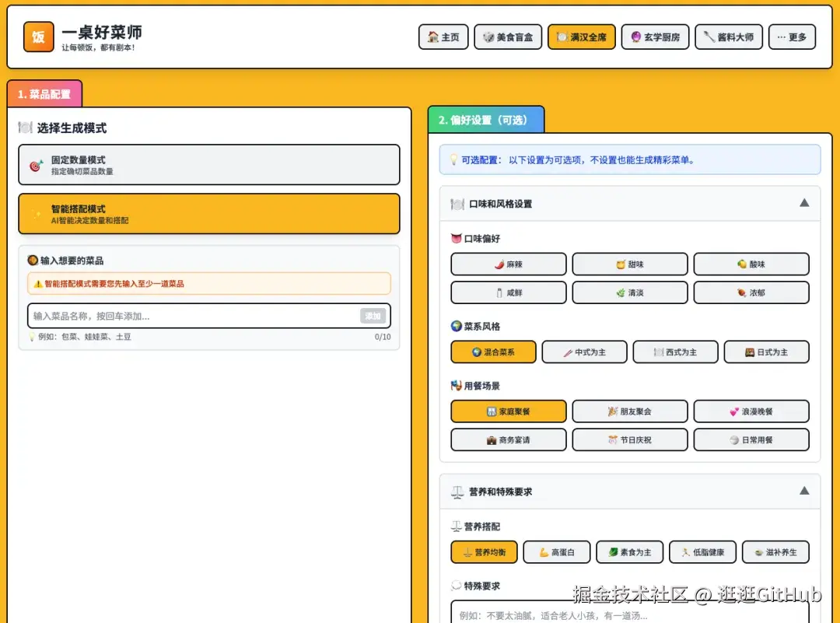Open the 玄学厨房 tab
Screen dimensions: 840x623
[x=655, y=37]
